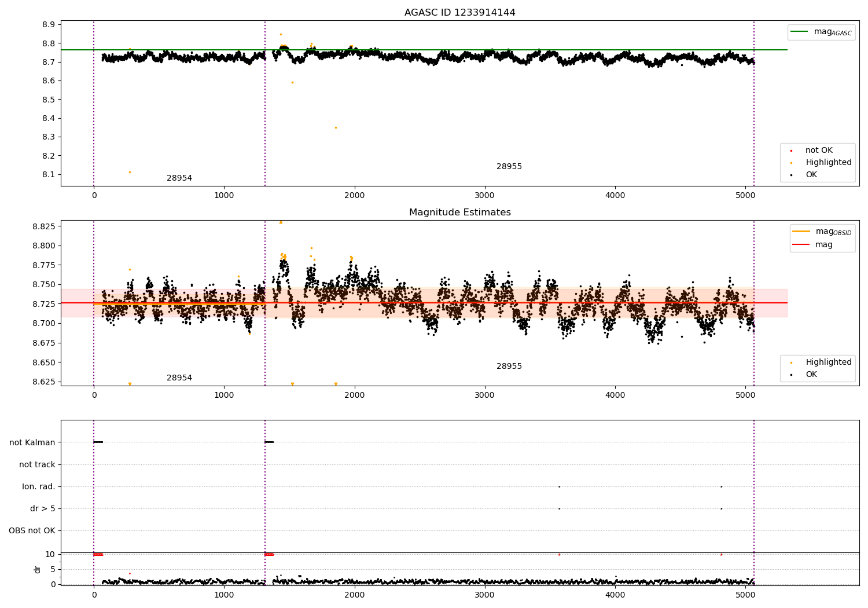868x608 pixels.
Task: Click the 'Magnitude Estimates' subplot title
Action: (459, 213)
